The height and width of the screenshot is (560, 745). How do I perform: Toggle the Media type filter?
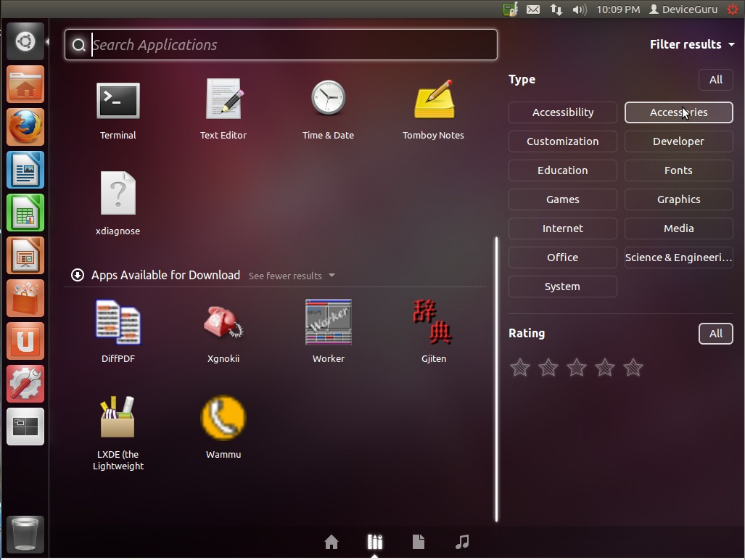click(678, 228)
